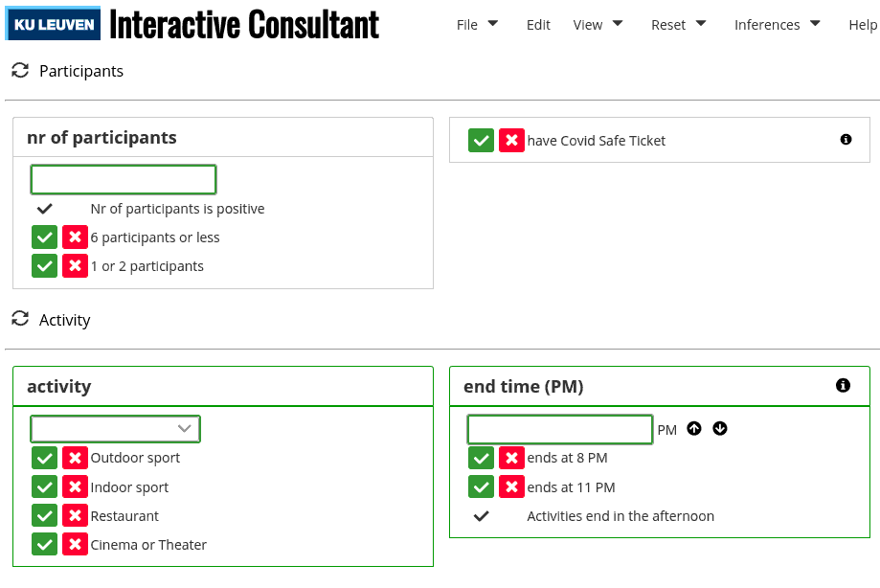Screen dimensions: 880x588
Task: Check green tick for Outdoor sport
Action: coord(44,458)
